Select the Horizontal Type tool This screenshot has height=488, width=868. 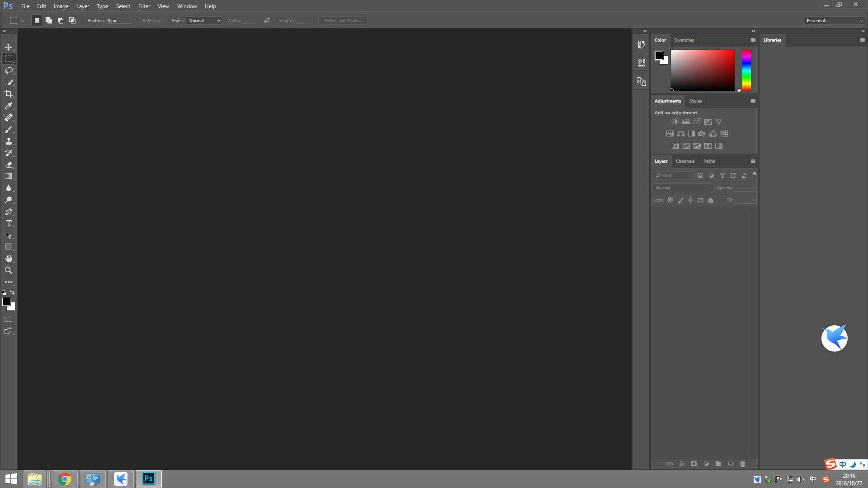[x=9, y=223]
